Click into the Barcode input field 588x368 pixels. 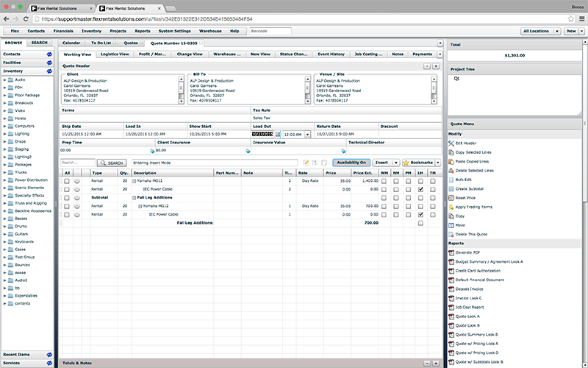click(x=270, y=31)
